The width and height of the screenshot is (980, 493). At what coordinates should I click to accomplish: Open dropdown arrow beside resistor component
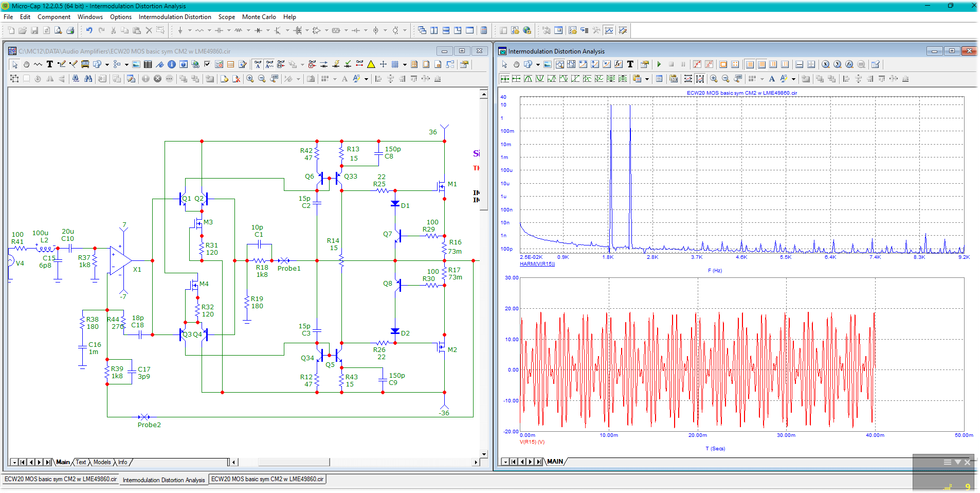pos(209,30)
